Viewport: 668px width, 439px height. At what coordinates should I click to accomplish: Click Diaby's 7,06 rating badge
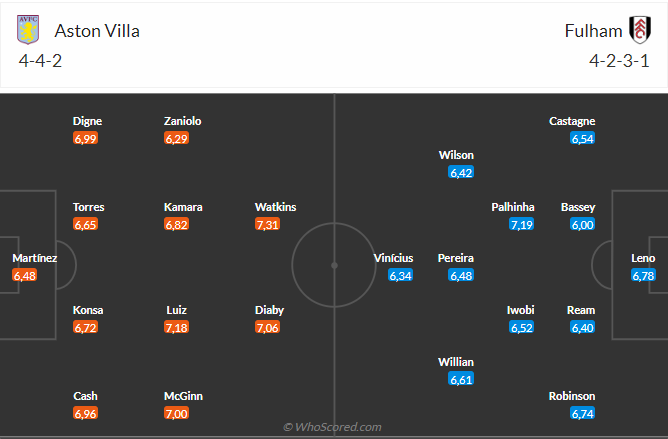[x=270, y=328]
